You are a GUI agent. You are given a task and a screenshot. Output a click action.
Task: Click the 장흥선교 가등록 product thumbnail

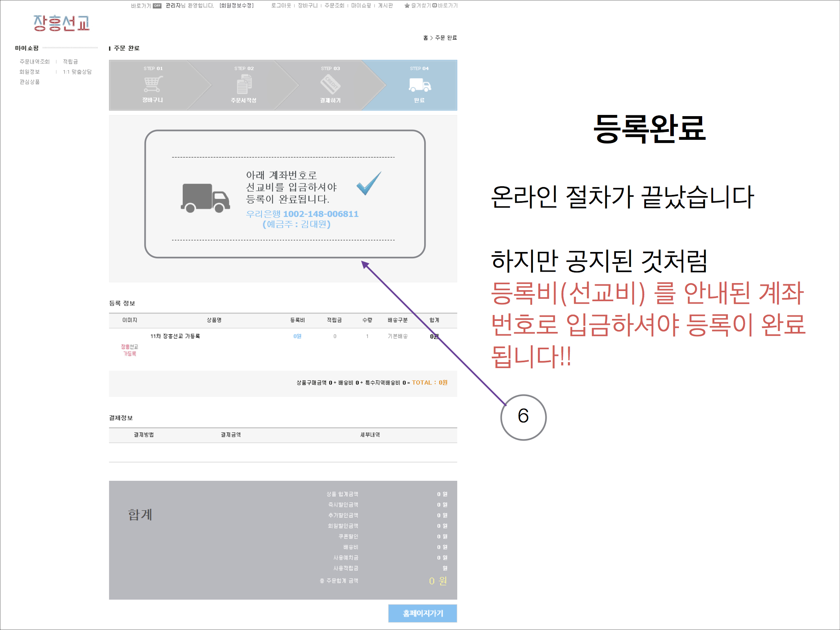130,350
